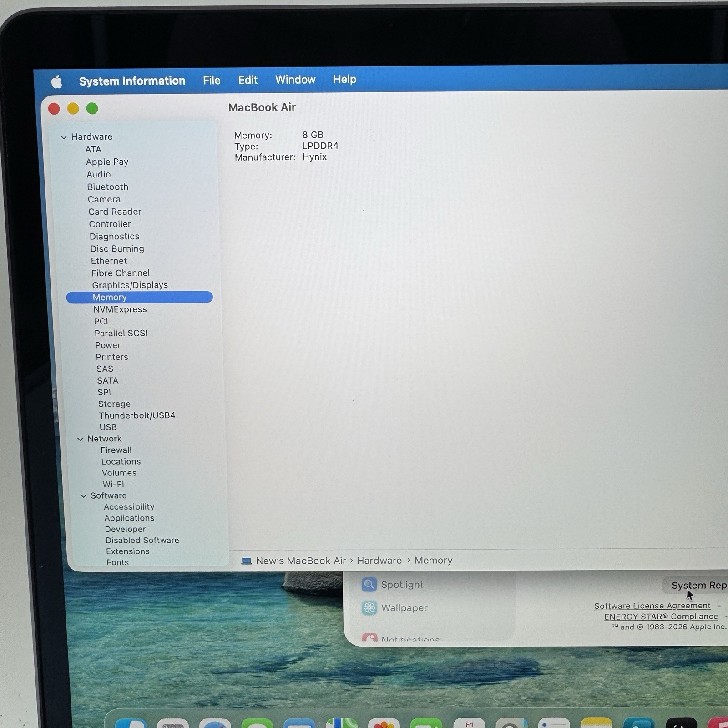
Task: Click the laptop icon in path bar
Action: (x=246, y=561)
